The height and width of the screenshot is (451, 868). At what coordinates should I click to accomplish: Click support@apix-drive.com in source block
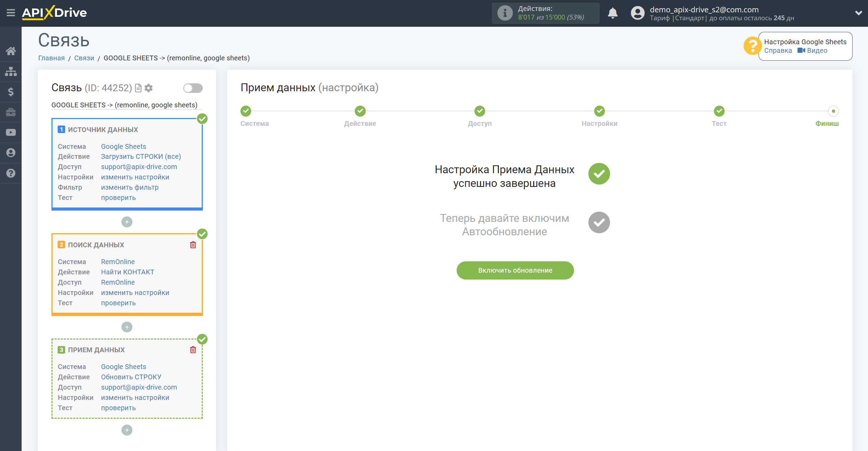click(139, 167)
